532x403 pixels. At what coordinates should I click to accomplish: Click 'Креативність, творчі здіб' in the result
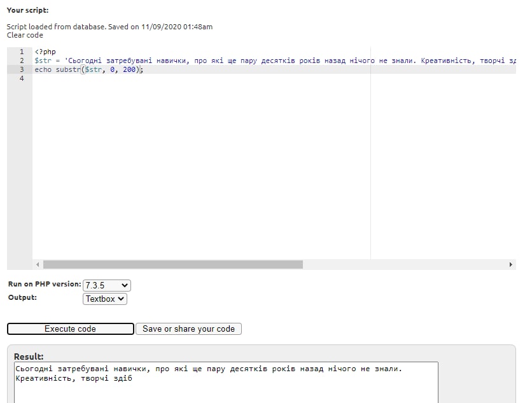pos(74,378)
